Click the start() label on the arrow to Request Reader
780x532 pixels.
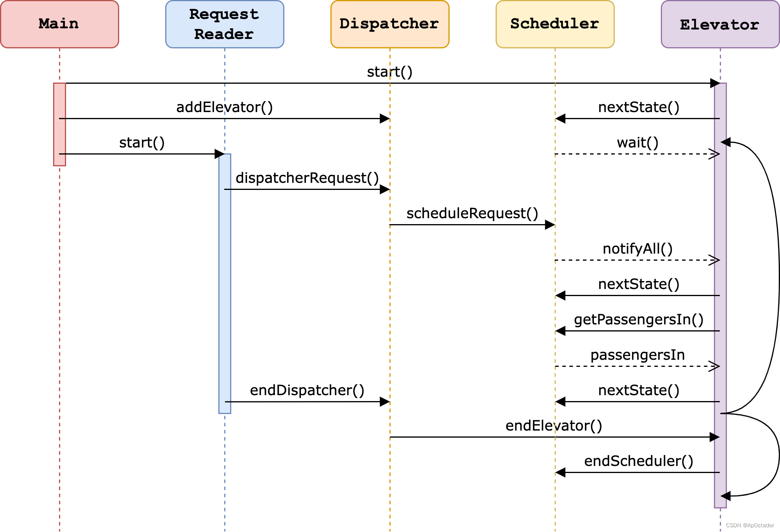click(142, 143)
